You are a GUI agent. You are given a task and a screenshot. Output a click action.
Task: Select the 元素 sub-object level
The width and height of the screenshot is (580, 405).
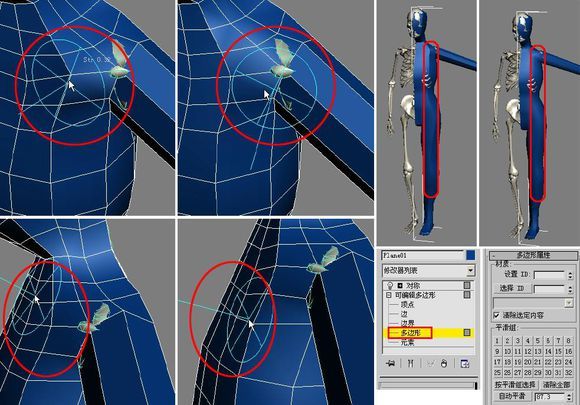[x=407, y=342]
